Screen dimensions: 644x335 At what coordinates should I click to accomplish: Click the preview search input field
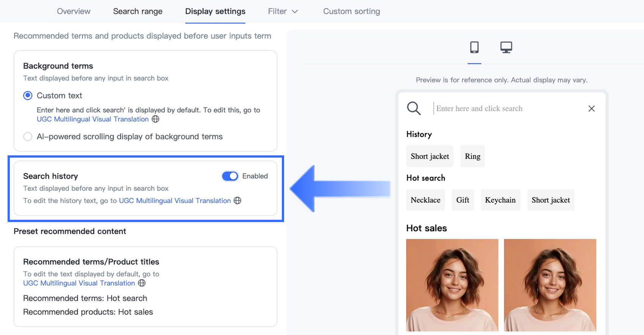508,109
